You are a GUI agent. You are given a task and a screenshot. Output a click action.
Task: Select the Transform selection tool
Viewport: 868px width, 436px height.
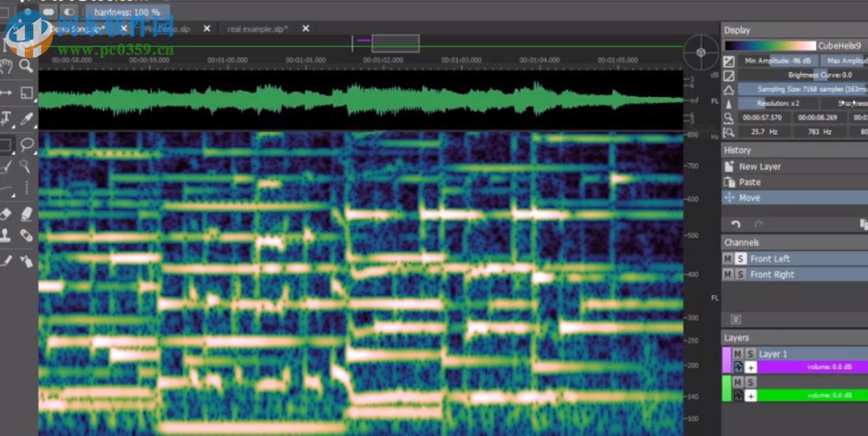coord(27,92)
